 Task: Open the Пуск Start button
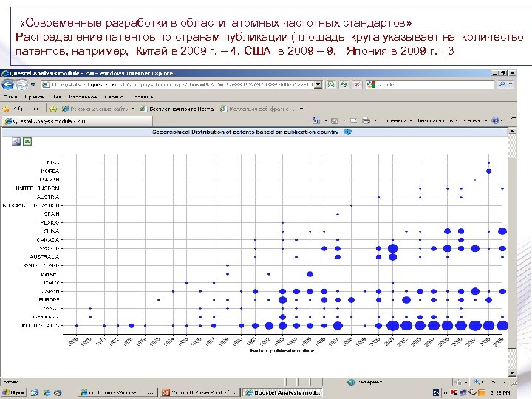(13, 392)
